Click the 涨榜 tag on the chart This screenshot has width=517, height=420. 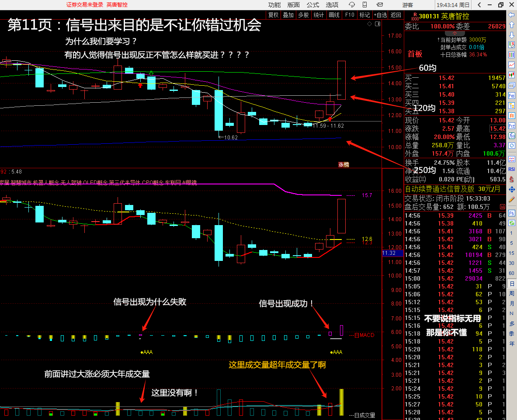click(x=344, y=164)
